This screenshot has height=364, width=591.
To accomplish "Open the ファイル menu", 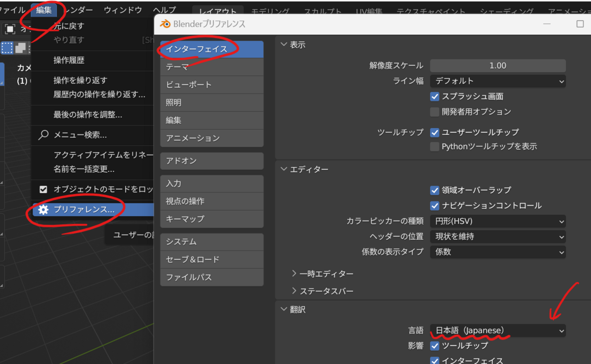I will pyautogui.click(x=13, y=10).
